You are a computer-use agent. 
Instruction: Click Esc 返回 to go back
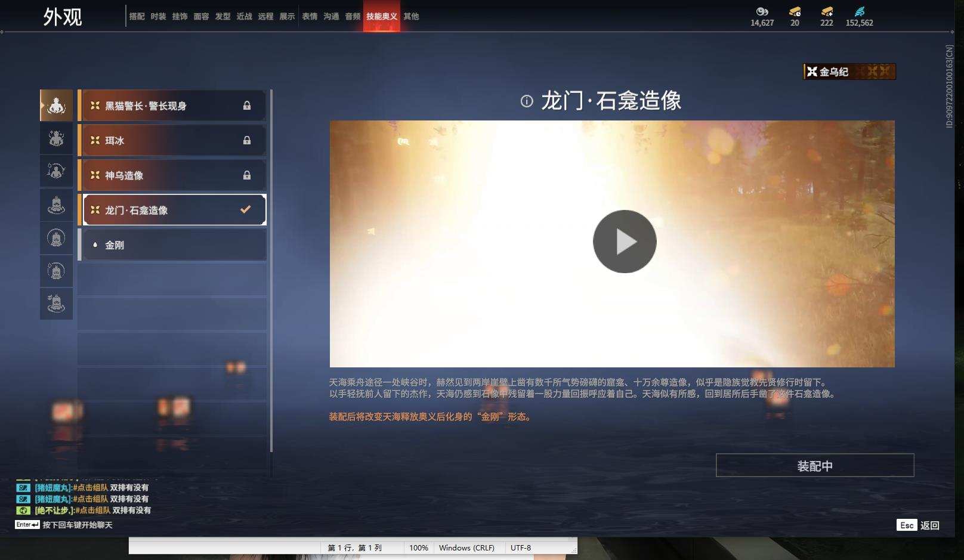click(x=918, y=525)
